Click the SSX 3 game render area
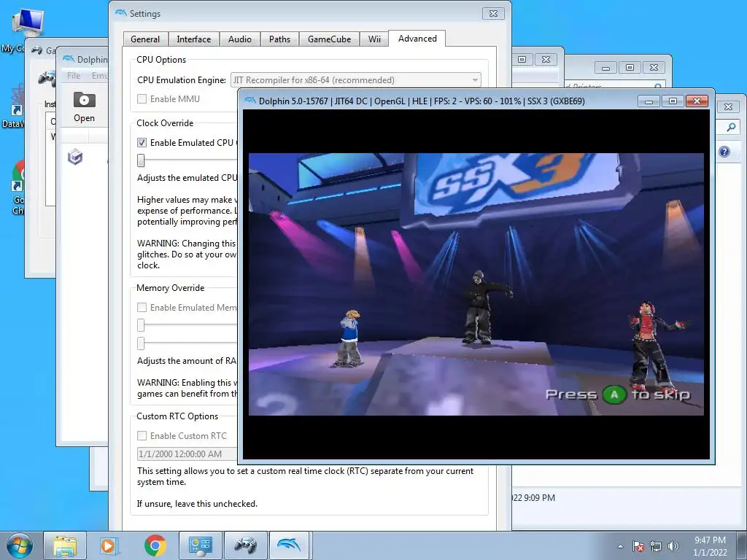This screenshot has width=747, height=560. pyautogui.click(x=476, y=284)
